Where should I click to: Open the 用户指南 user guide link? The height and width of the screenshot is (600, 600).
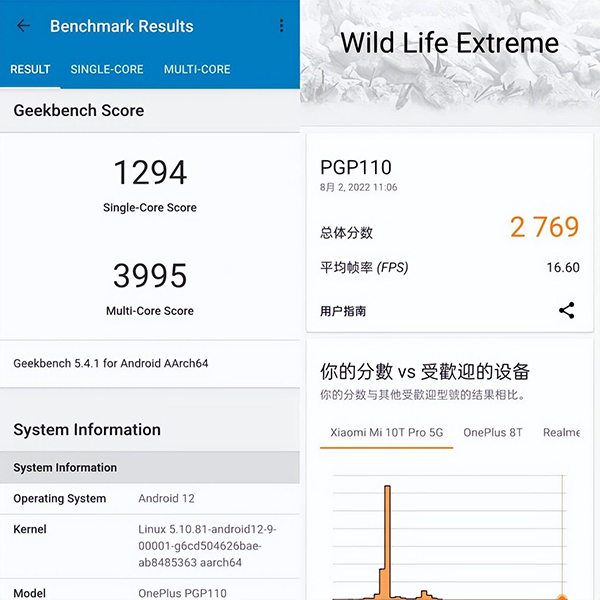[343, 311]
